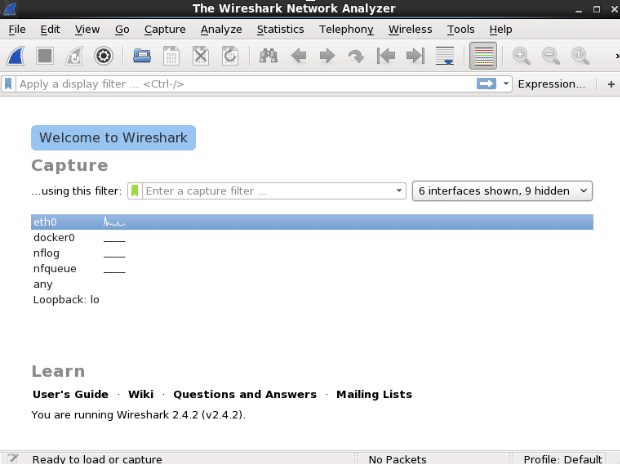Open the File menu
Image resolution: width=620 pixels, height=464 pixels.
[17, 29]
